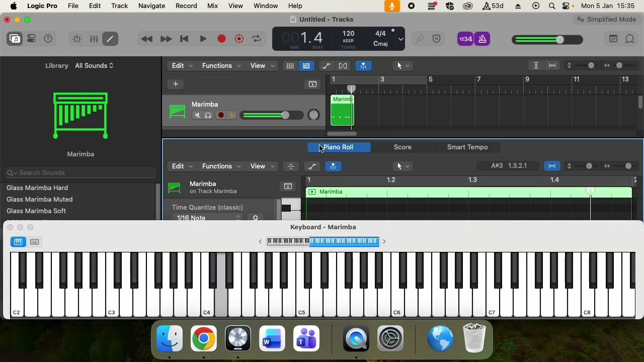Open Piano Roll Edit menu
This screenshot has height=362, width=644.
click(182, 166)
